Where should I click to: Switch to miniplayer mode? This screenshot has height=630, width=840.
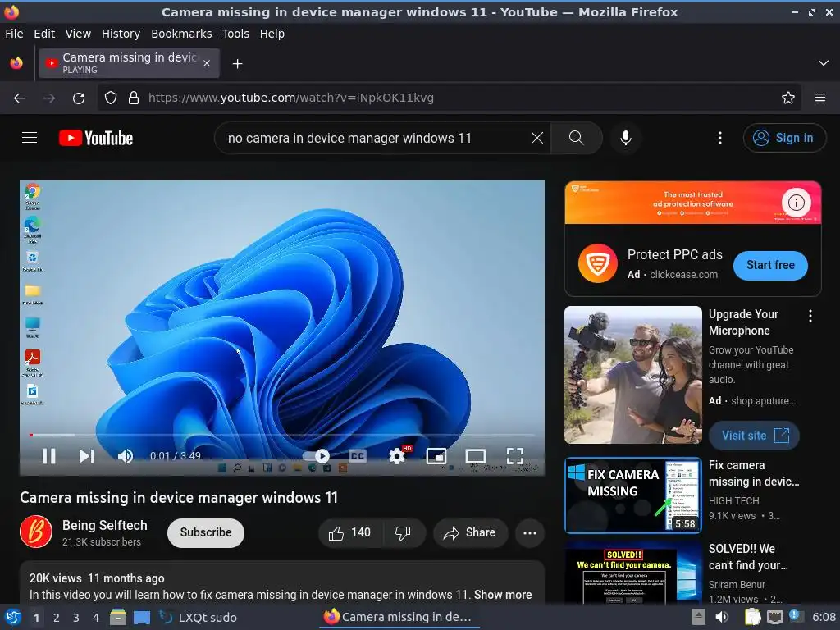(436, 456)
